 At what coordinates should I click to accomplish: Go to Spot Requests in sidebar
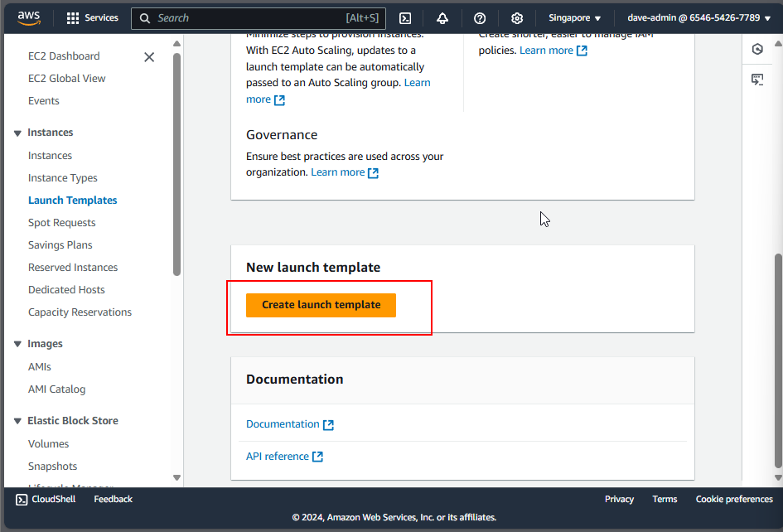62,223
